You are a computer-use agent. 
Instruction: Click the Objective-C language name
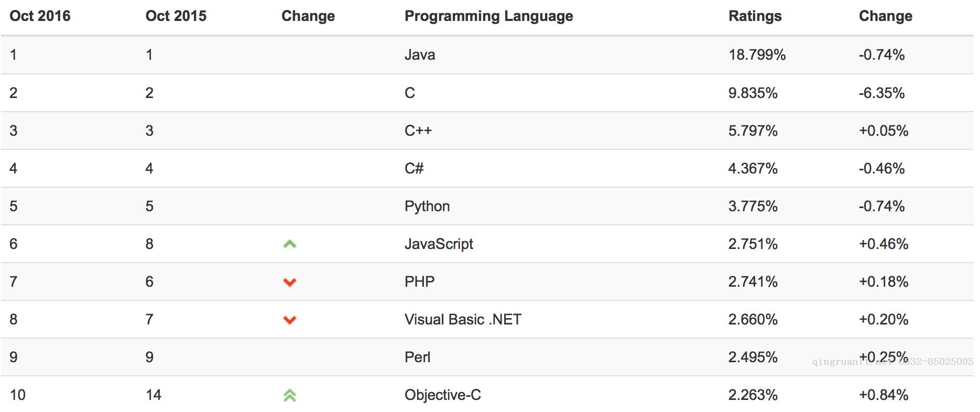[442, 395]
